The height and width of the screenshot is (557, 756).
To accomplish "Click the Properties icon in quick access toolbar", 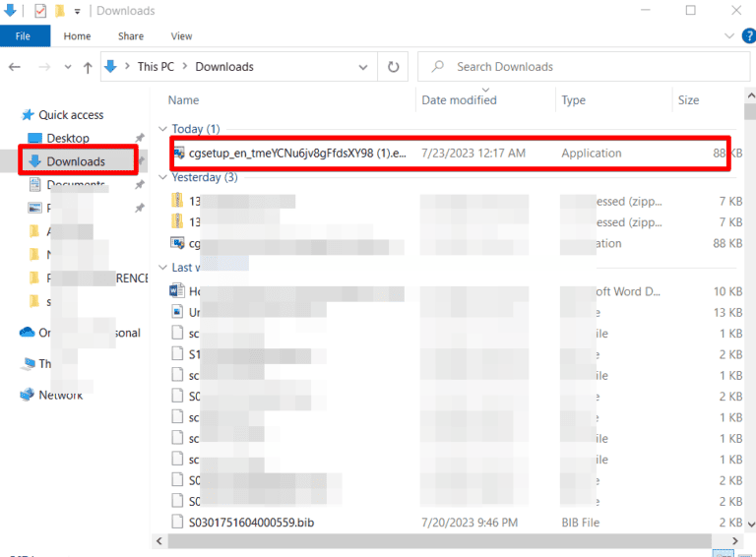I will point(39,11).
